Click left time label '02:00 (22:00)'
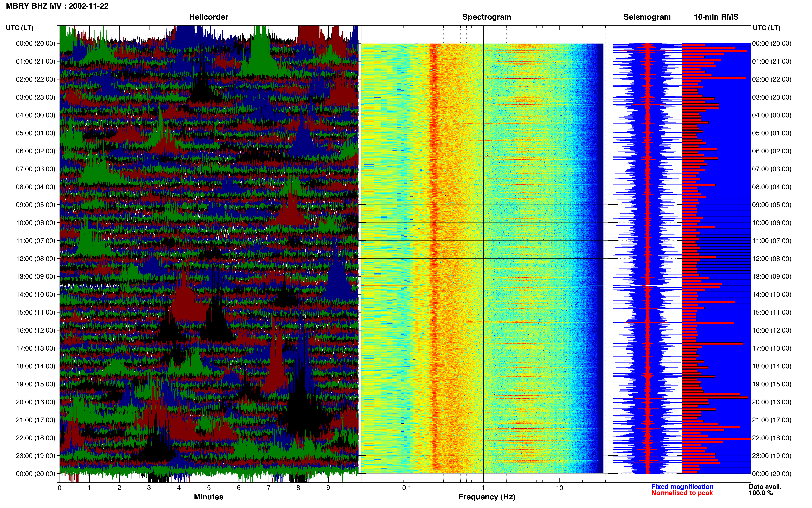812x508 pixels. [x=36, y=79]
